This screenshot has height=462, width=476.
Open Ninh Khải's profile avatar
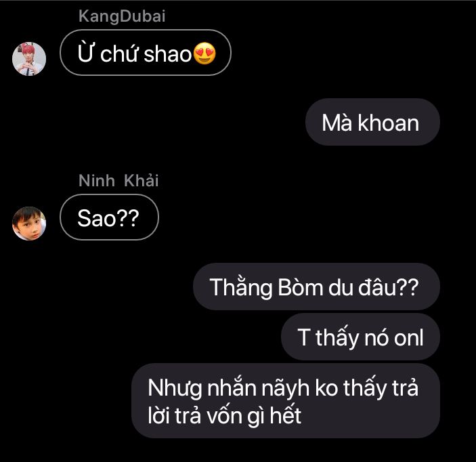(29, 224)
